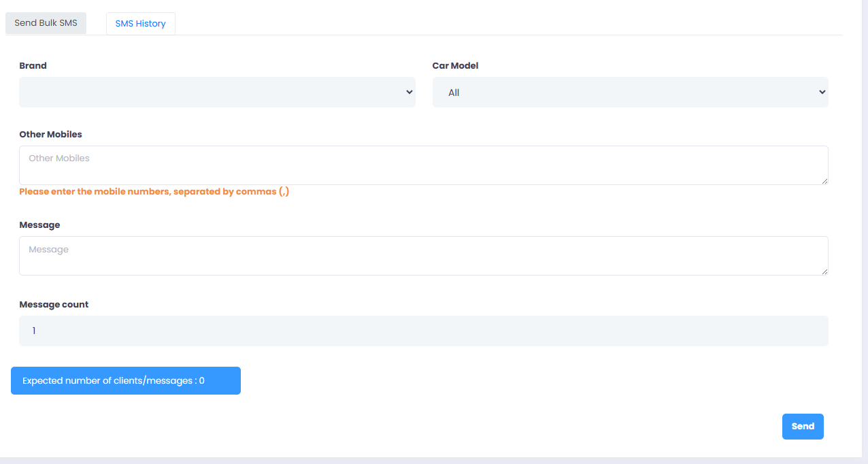Click the Other Mobiles field label
This screenshot has width=868, height=464.
(50, 134)
